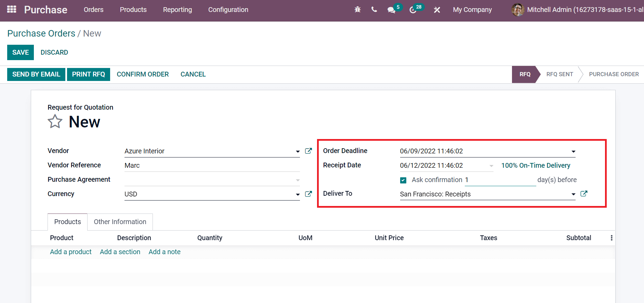The height and width of the screenshot is (303, 644).
Task: Click the Product column header
Action: point(62,238)
